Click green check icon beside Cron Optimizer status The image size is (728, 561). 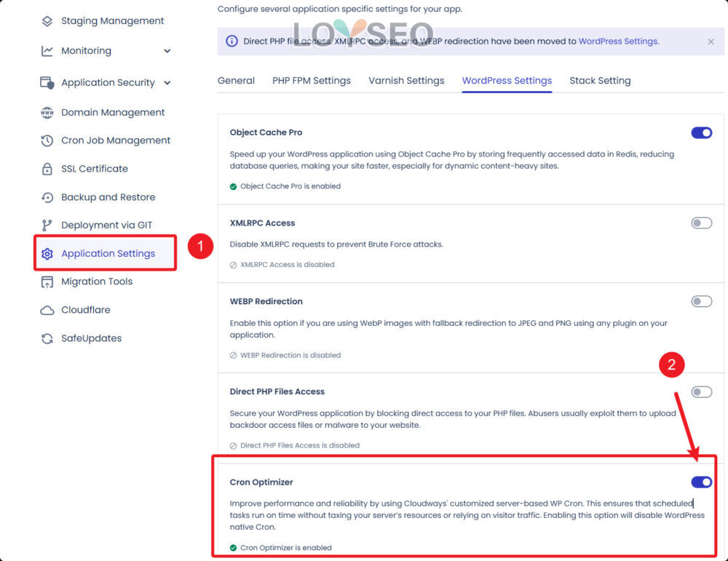[233, 548]
